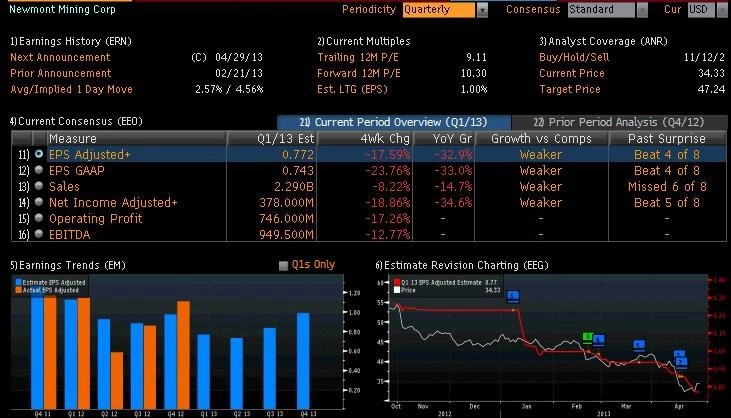The height and width of the screenshot is (418, 731).
Task: Click the Newmont Mining Corp title
Action: [x=62, y=9]
